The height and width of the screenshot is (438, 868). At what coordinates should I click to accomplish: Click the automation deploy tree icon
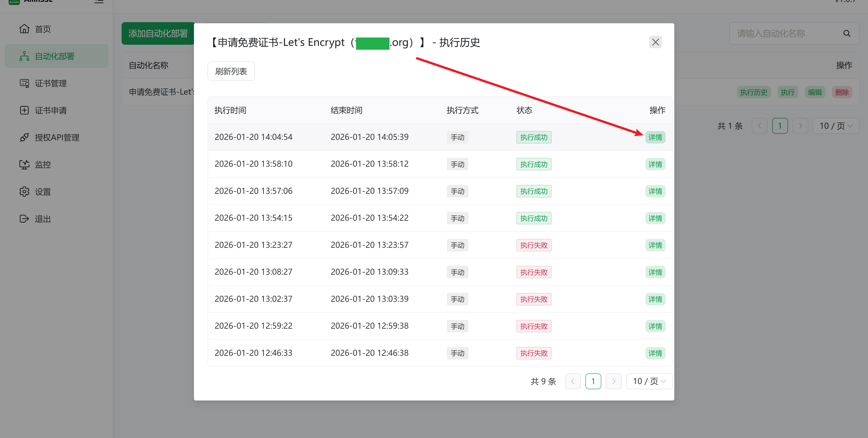24,56
